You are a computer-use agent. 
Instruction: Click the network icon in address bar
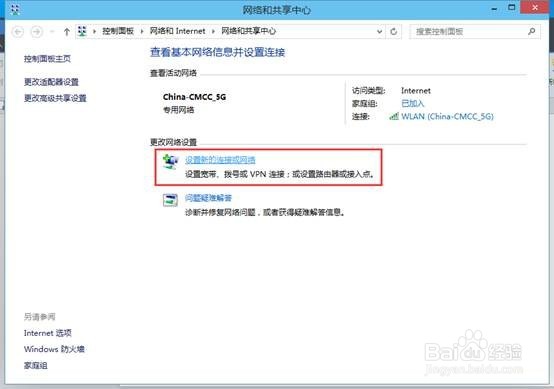point(82,31)
